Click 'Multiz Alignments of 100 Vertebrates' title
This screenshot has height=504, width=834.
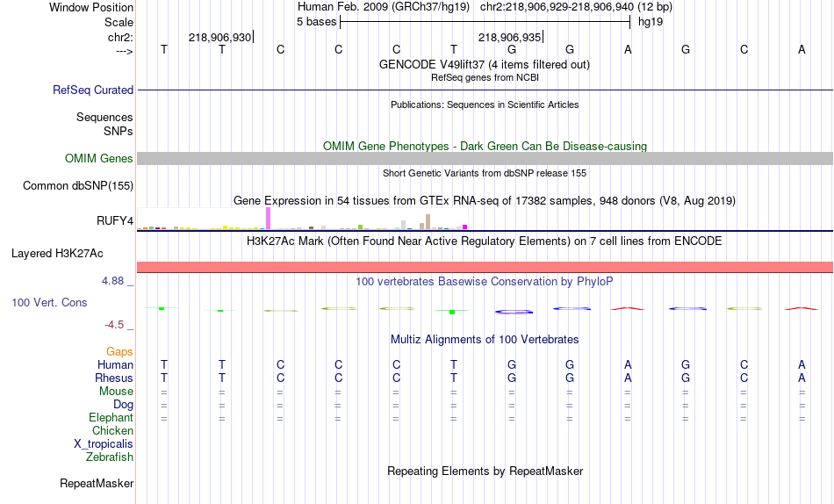point(485,340)
